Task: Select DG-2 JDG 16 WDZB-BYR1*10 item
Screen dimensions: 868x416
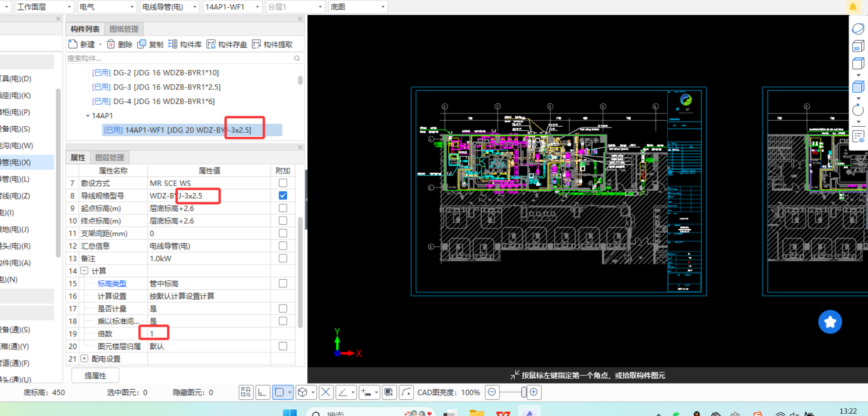Action: tap(155, 73)
